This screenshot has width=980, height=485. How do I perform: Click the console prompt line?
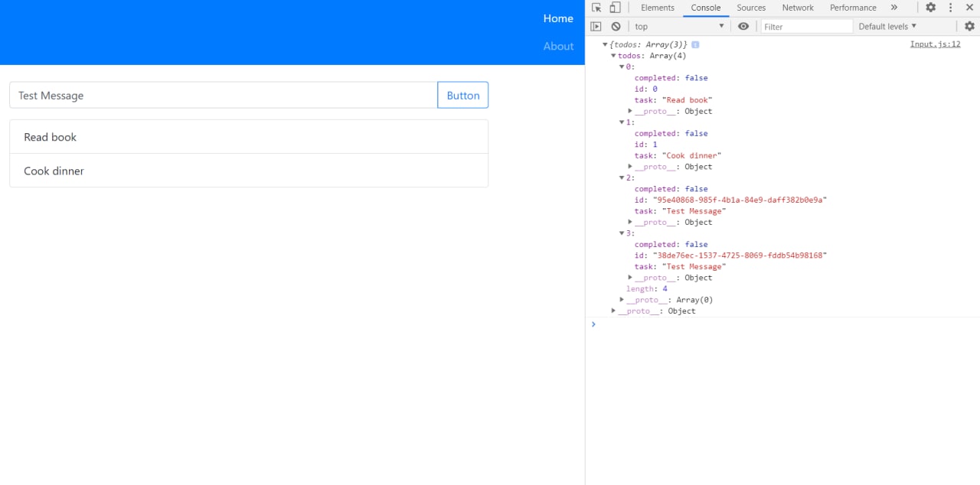[782, 324]
